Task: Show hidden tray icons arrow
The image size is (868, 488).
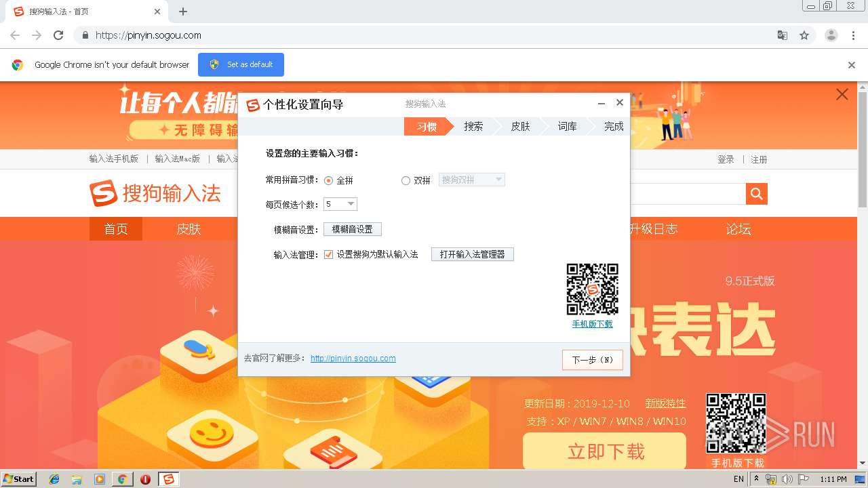Action: click(x=756, y=479)
